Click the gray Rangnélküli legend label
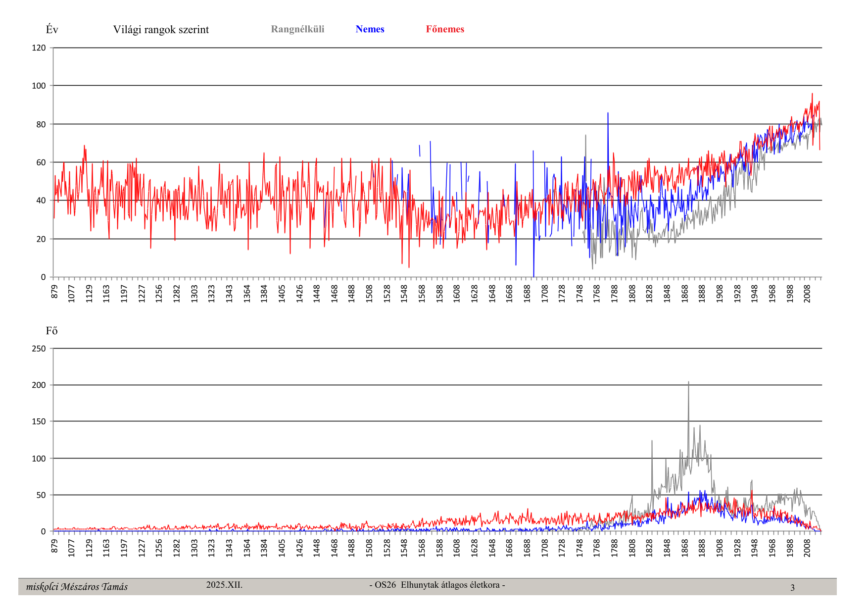Image resolution: width=868 pixels, height=614 pixels. click(297, 29)
